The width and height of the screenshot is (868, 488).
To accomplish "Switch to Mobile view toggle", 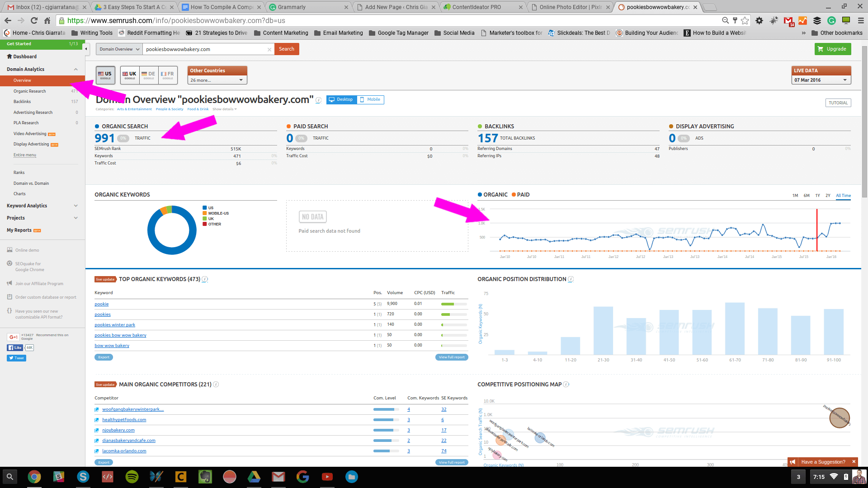I will [x=370, y=99].
